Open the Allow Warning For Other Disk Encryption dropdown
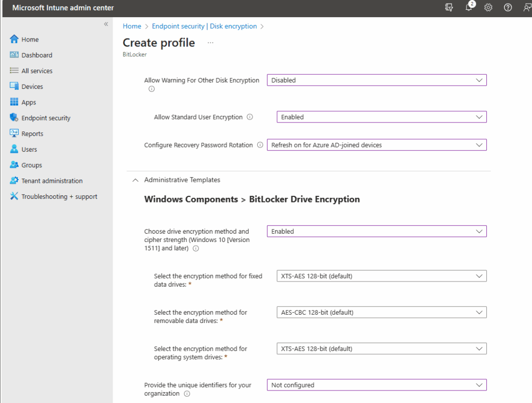532x403 pixels. pyautogui.click(x=376, y=80)
